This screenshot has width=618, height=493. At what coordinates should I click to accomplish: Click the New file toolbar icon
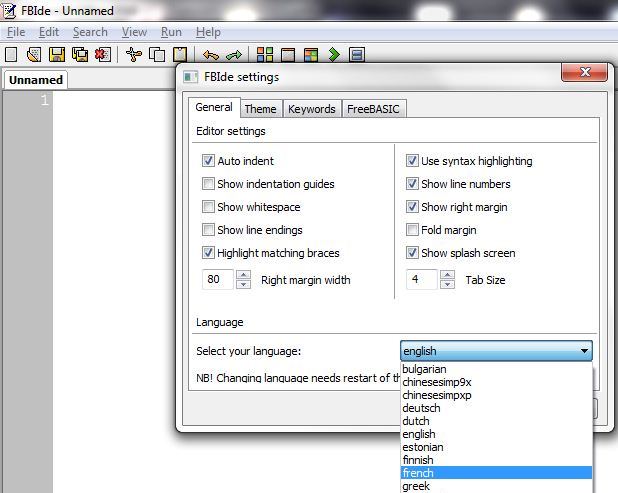coord(11,54)
